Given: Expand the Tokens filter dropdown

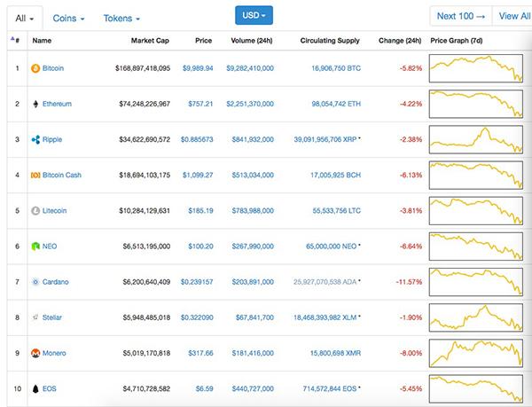Looking at the screenshot, I should 121,19.
